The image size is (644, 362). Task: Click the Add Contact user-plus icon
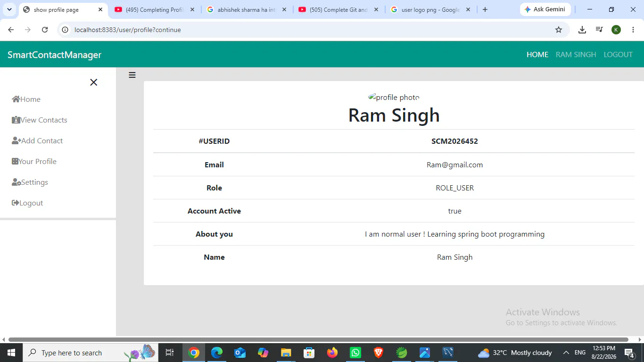[x=17, y=140]
